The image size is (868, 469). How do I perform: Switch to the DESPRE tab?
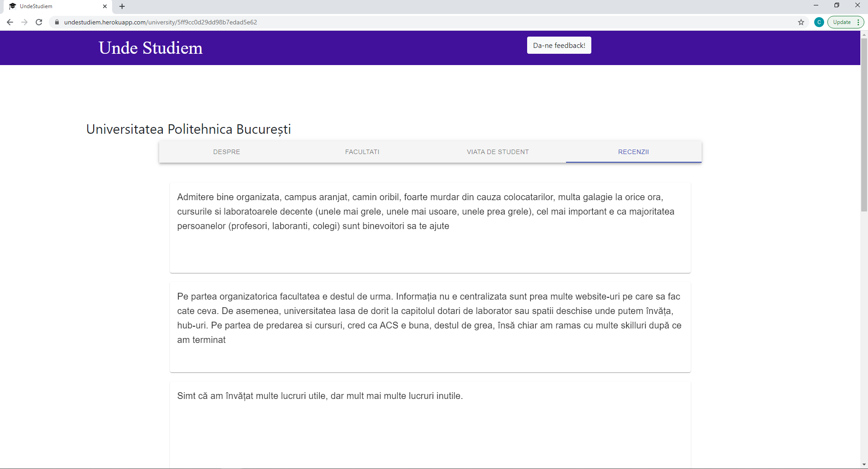click(226, 152)
